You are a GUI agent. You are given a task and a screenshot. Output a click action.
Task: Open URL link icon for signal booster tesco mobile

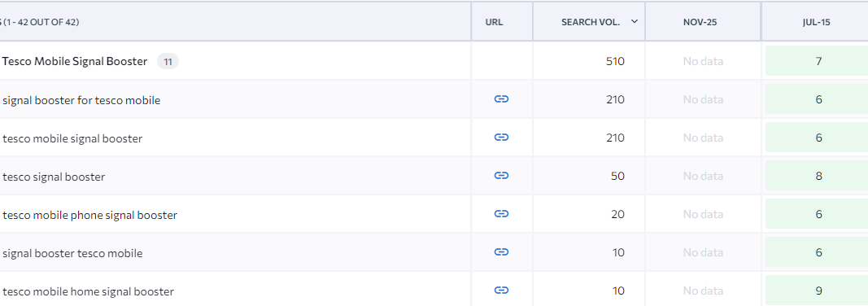click(501, 251)
